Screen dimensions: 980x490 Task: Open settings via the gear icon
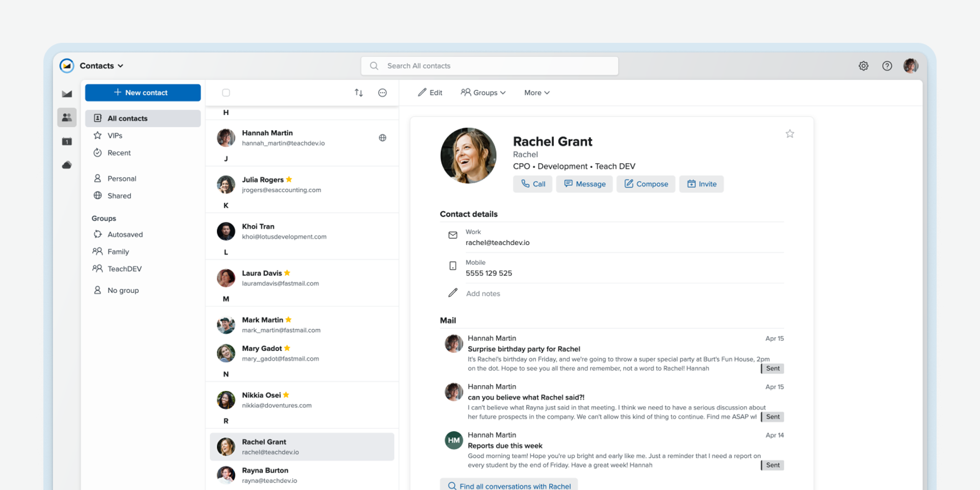pyautogui.click(x=863, y=66)
